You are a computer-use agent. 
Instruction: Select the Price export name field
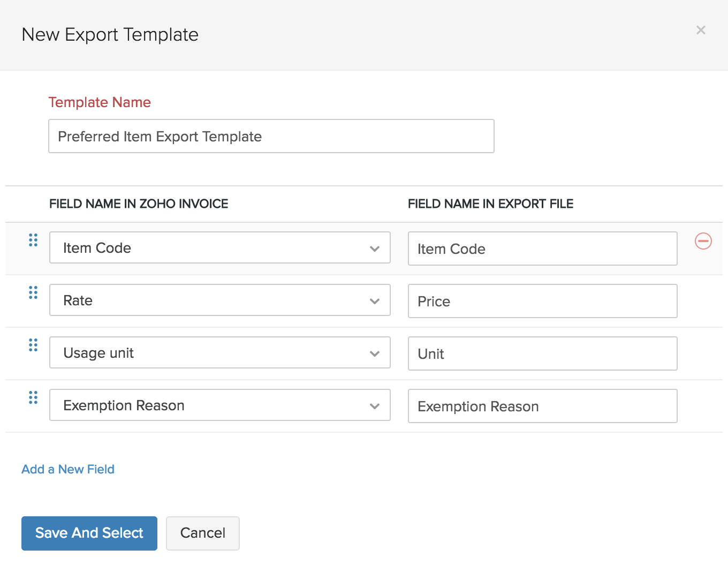[x=542, y=301]
